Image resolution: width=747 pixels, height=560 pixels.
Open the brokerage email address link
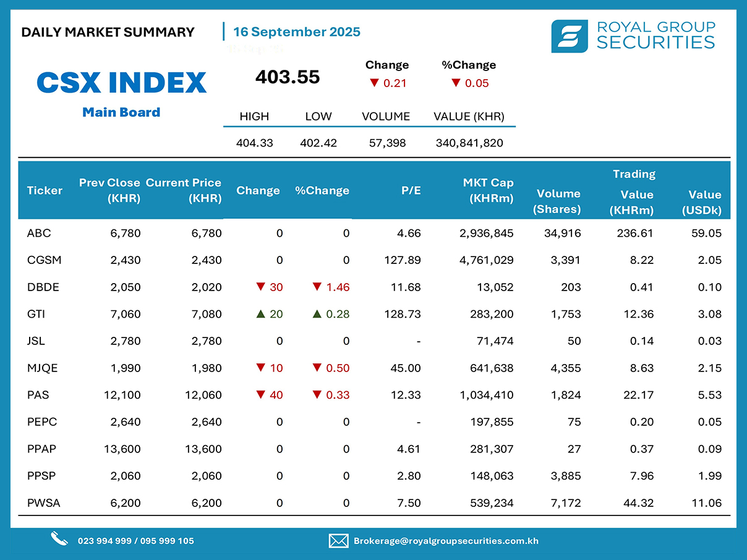point(446,541)
